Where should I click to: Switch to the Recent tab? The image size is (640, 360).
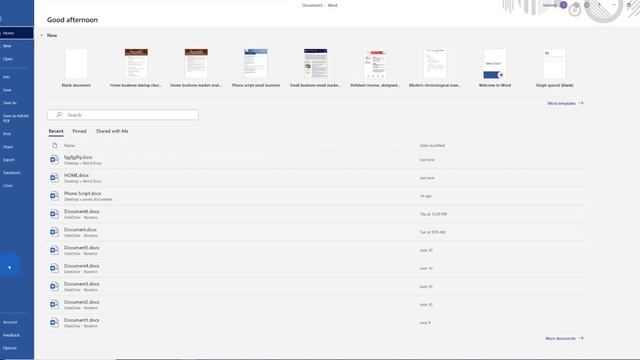click(56, 131)
